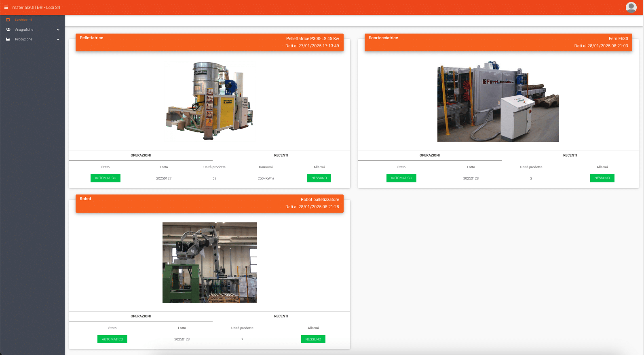Click the Anagrafiche people icon

8,30
